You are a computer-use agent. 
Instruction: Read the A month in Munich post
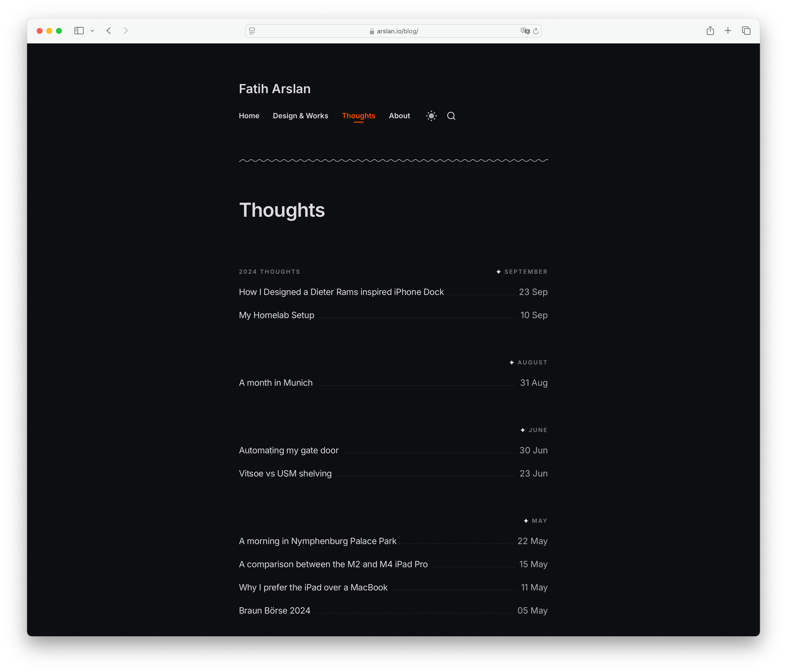click(275, 383)
